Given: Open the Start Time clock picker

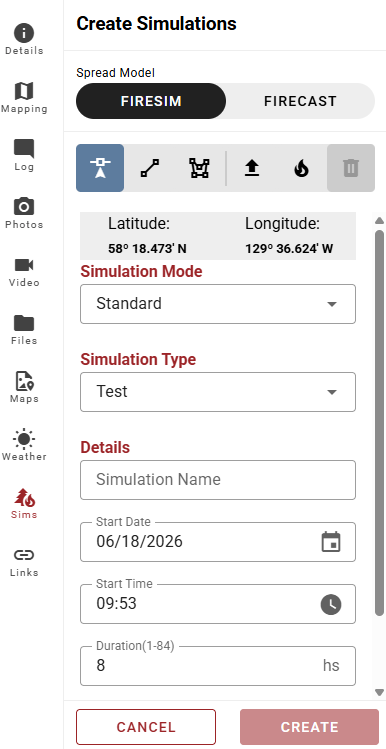Looking at the screenshot, I should [331, 604].
